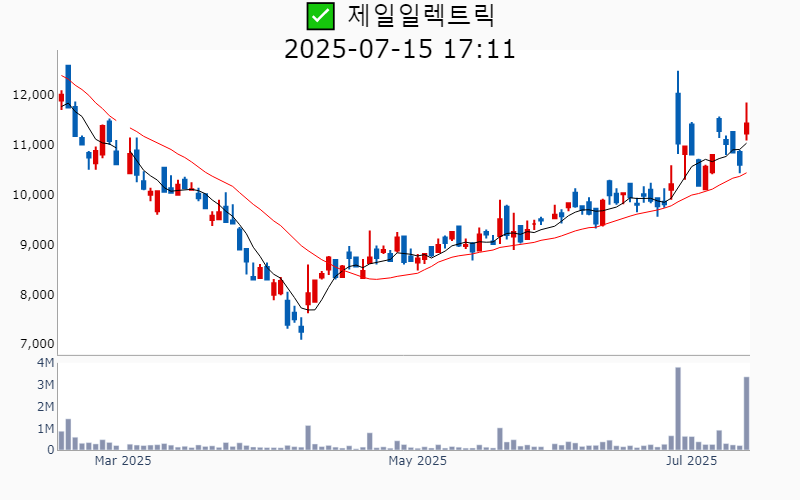
Task: Click the 3M volume axis label
Action: point(45,385)
